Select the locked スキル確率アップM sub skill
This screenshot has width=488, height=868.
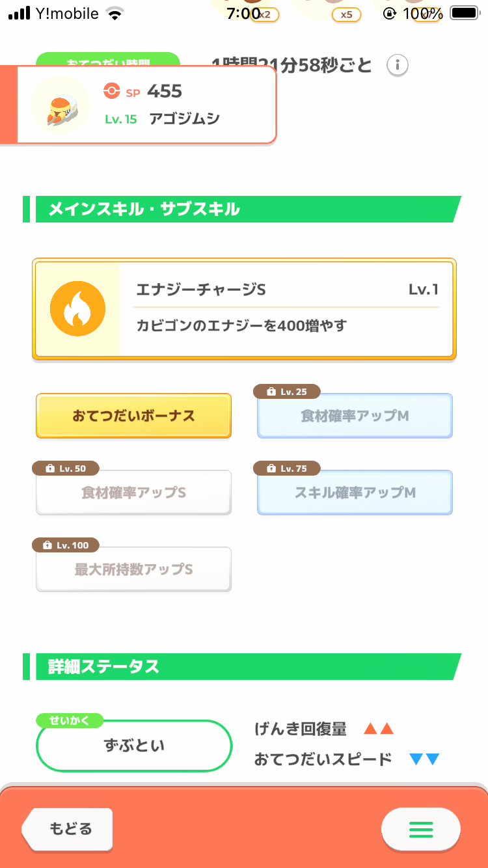(355, 494)
